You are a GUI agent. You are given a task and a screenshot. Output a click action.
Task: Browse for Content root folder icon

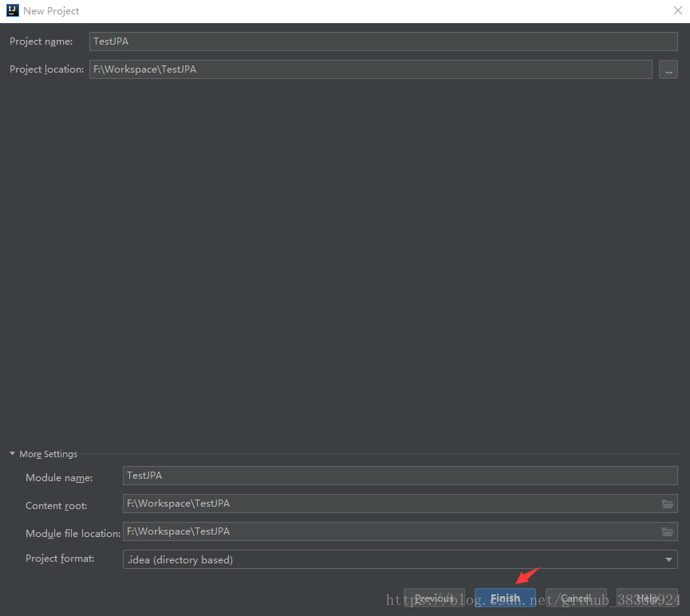[x=668, y=503]
